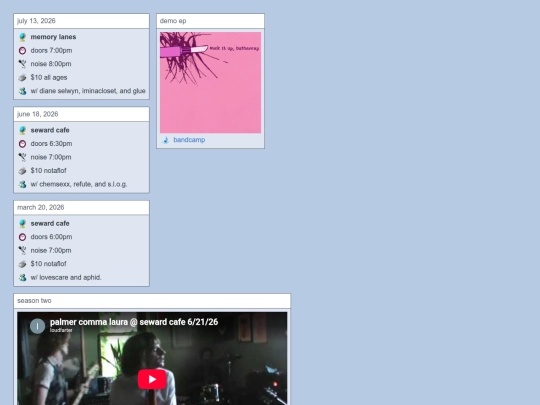
Task: Click the globe icon beside memory lanes
Action: tap(22, 37)
